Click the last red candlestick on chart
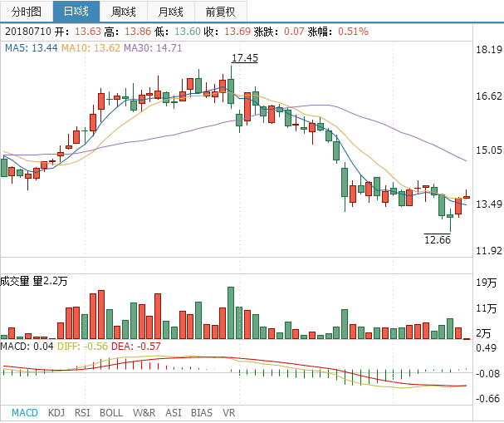This screenshot has height=423, width=504. click(467, 197)
